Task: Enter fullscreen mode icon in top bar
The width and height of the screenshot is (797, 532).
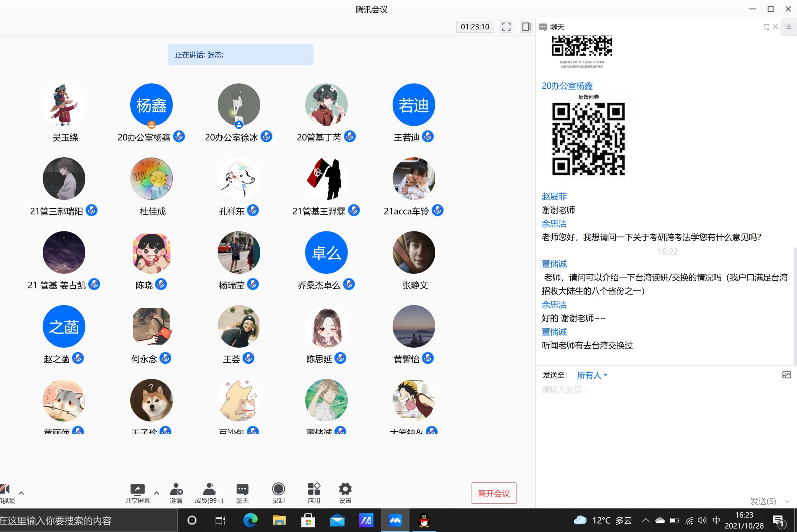Action: point(506,27)
